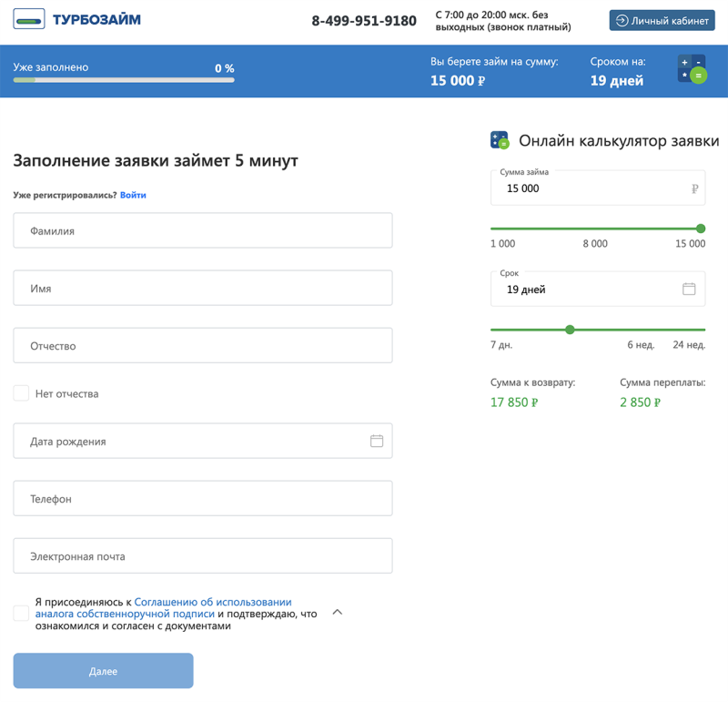Select the Отчество input field
The height and width of the screenshot is (702, 728).
pos(202,346)
